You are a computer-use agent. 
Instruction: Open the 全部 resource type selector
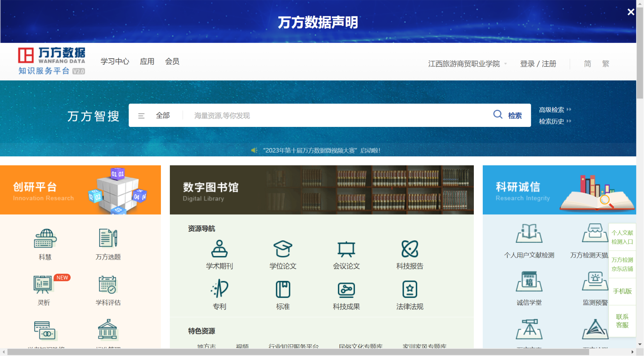(x=163, y=116)
